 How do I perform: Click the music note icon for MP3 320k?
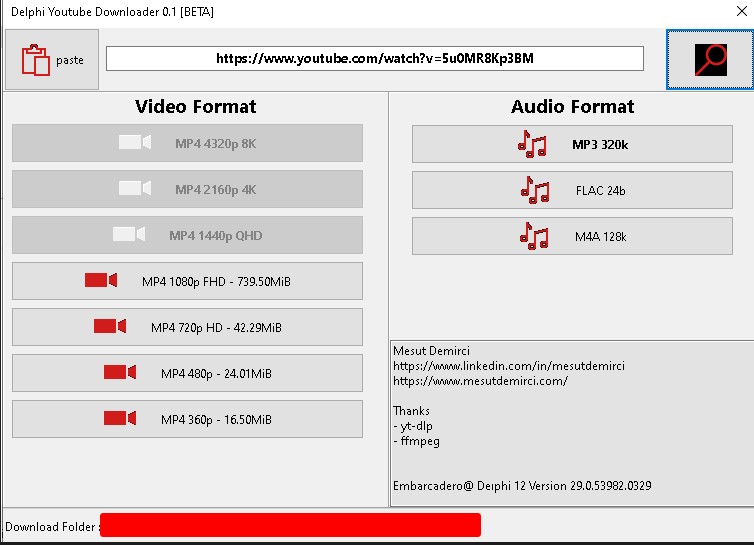(532, 144)
